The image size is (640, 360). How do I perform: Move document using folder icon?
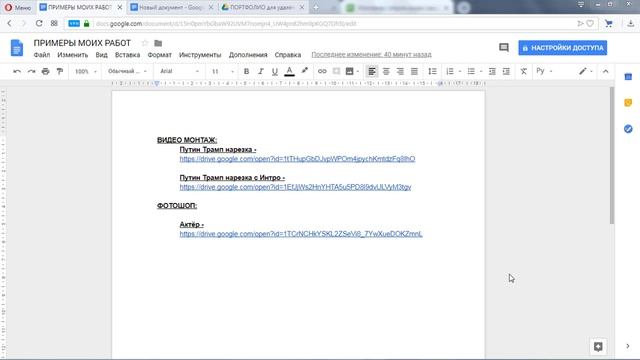pyautogui.click(x=158, y=43)
